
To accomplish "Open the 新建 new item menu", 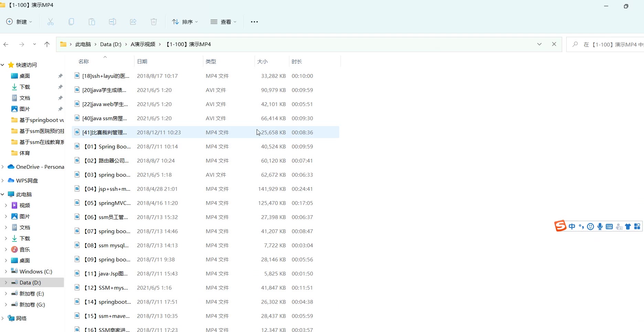I will (19, 22).
